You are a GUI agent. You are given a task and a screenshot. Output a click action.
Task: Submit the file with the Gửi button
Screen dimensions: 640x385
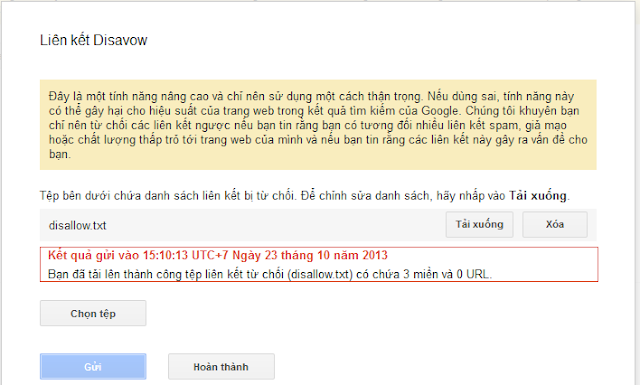(x=93, y=367)
